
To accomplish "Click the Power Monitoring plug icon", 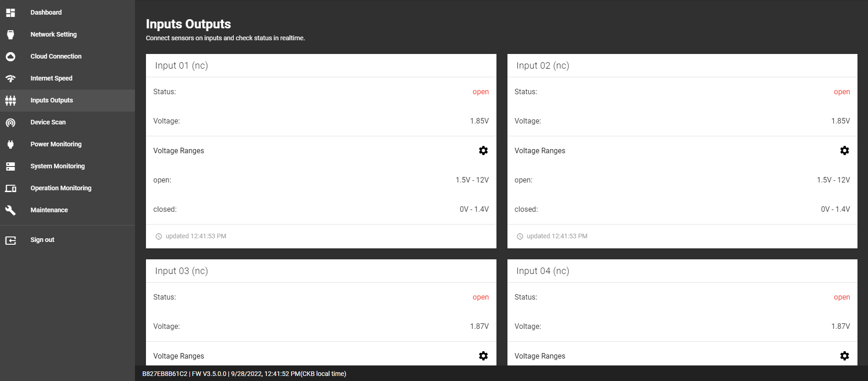I will click(11, 145).
